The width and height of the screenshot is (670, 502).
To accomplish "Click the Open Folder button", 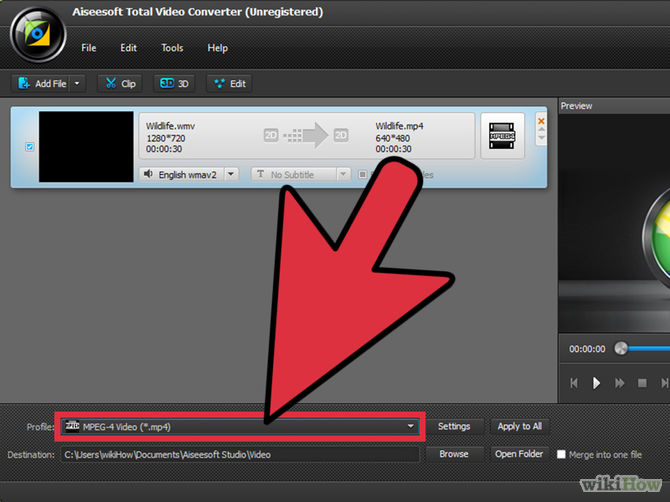I will 519,454.
